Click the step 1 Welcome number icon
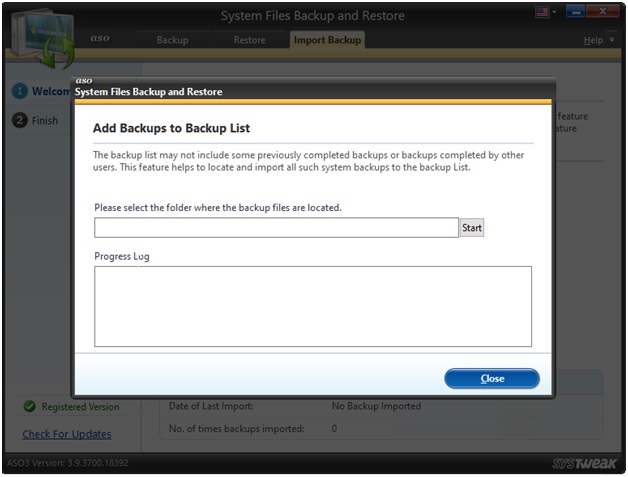Viewport: 628px width, 477px height. click(x=19, y=91)
